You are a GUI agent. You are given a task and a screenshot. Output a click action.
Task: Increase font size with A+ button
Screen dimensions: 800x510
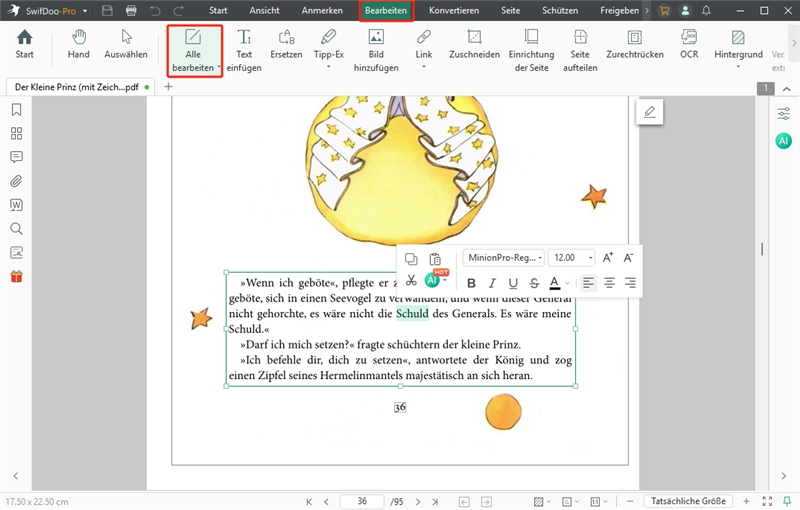(607, 258)
